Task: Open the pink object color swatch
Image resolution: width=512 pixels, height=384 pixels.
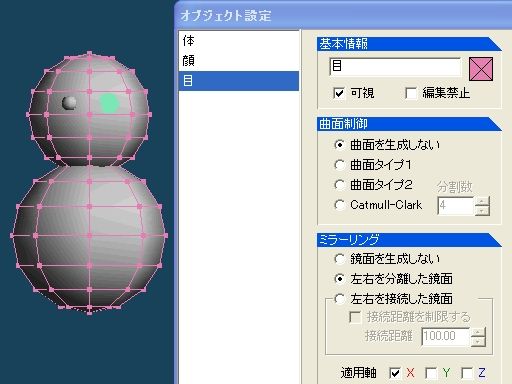Action: [481, 69]
